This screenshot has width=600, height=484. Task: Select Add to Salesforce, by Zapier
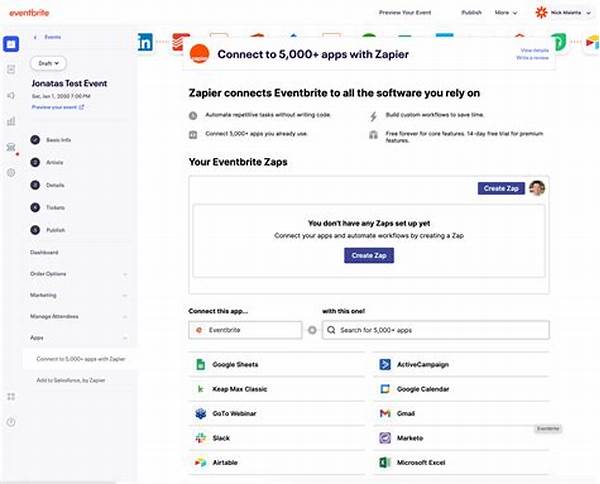[x=71, y=380]
